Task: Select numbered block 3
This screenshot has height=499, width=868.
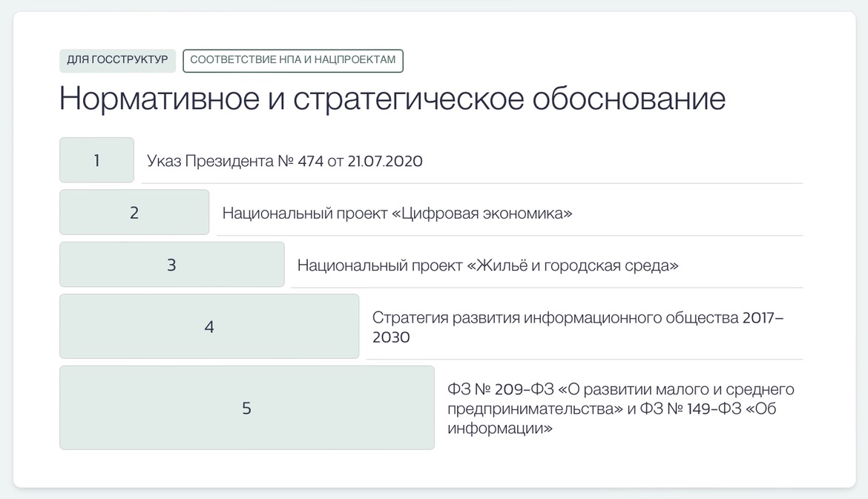Action: pyautogui.click(x=172, y=265)
